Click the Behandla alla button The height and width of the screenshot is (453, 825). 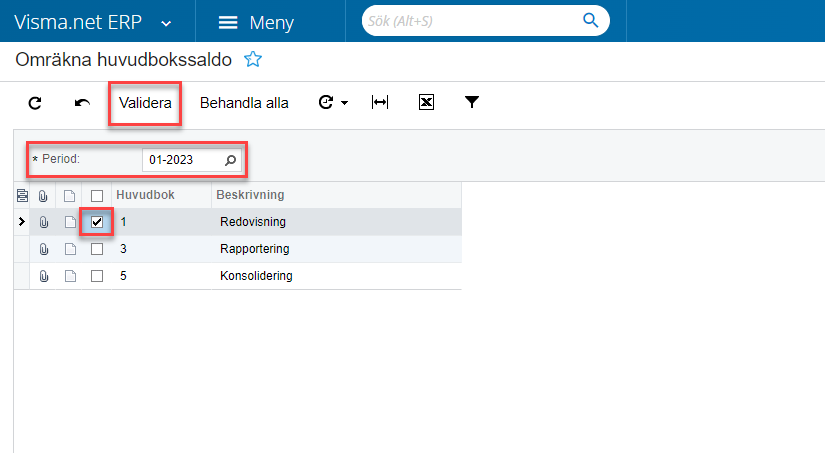pyautogui.click(x=244, y=103)
